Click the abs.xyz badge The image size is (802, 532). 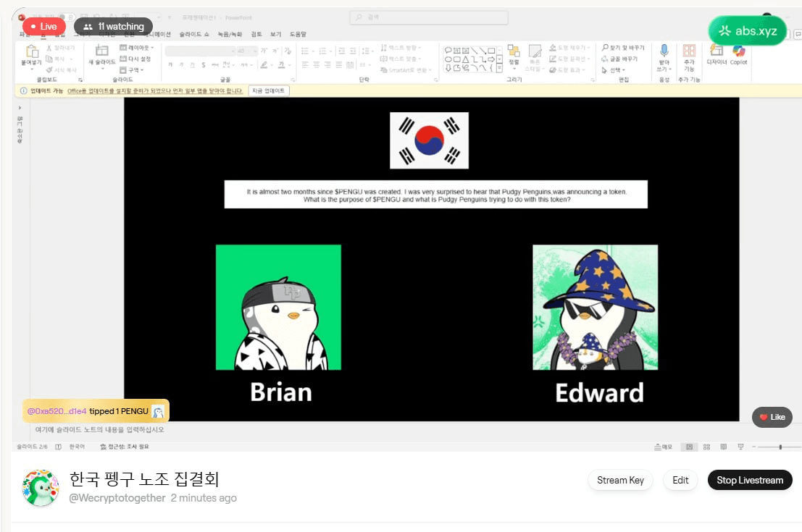tap(747, 30)
